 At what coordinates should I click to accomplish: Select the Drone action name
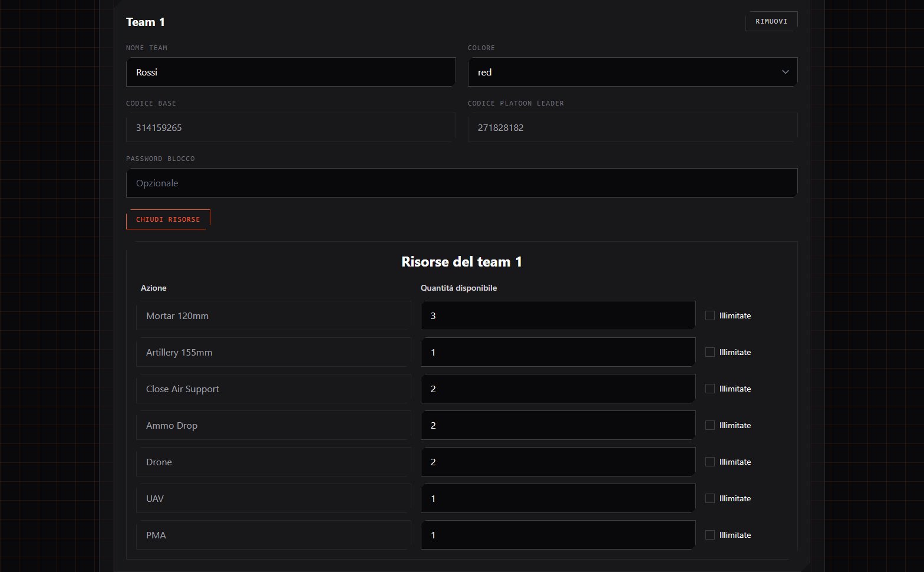tap(273, 462)
